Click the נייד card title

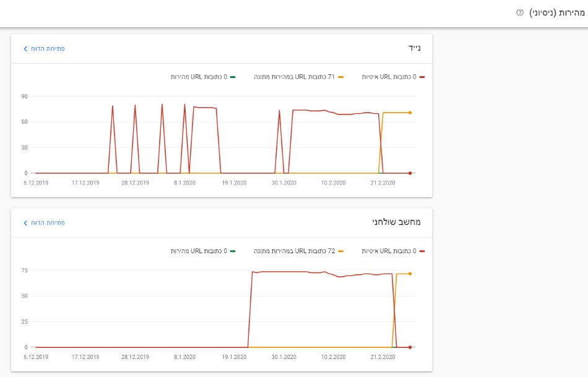(x=414, y=48)
